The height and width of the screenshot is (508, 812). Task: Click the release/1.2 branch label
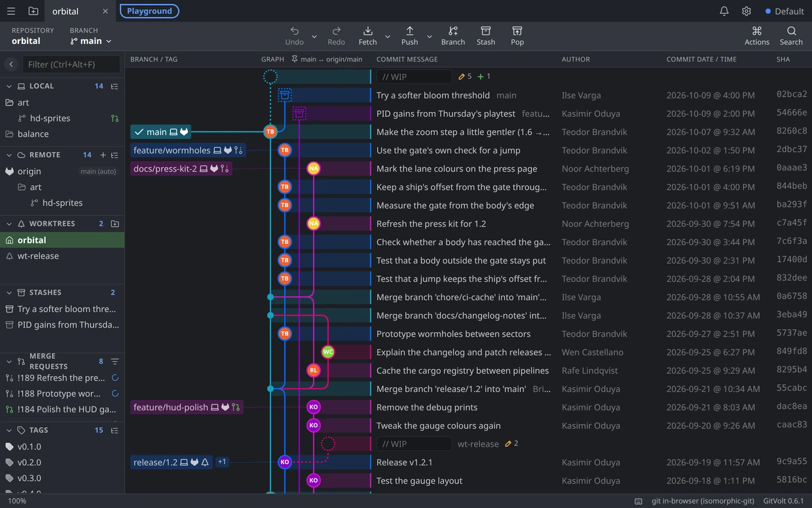[172, 462]
